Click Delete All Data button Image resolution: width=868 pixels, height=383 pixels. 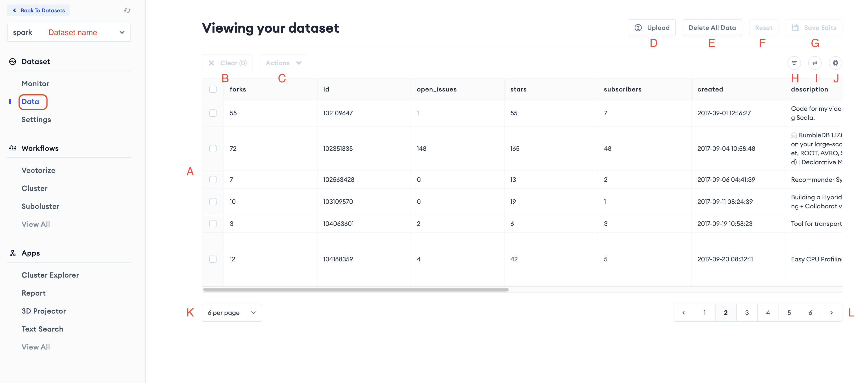(712, 28)
